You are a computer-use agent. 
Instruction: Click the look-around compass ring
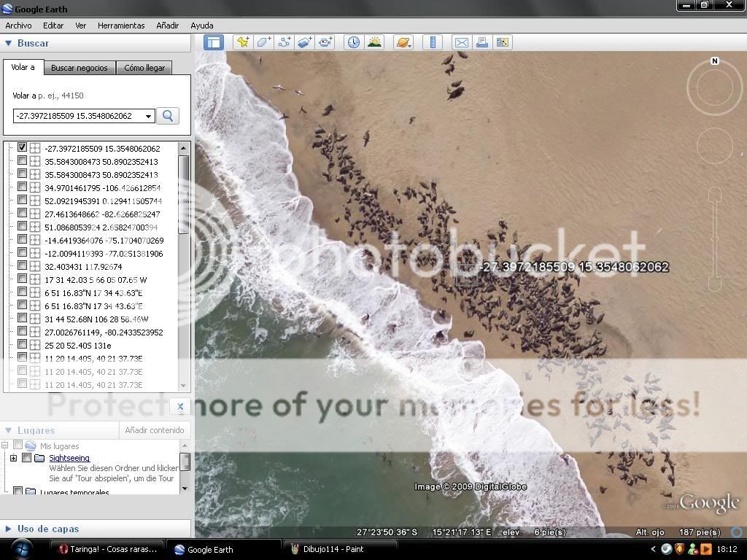pyautogui.click(x=715, y=87)
